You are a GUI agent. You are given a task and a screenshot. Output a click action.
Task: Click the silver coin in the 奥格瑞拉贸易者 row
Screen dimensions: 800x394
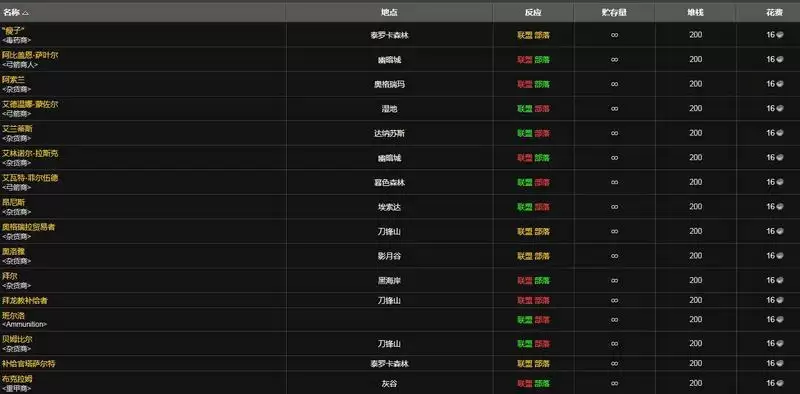[780, 231]
